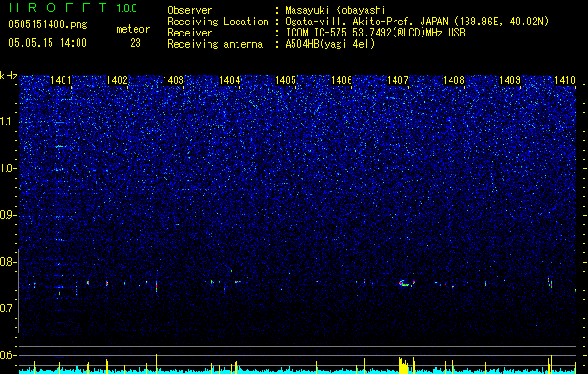Click the Receiving Location label
The image size is (588, 374).
click(218, 22)
